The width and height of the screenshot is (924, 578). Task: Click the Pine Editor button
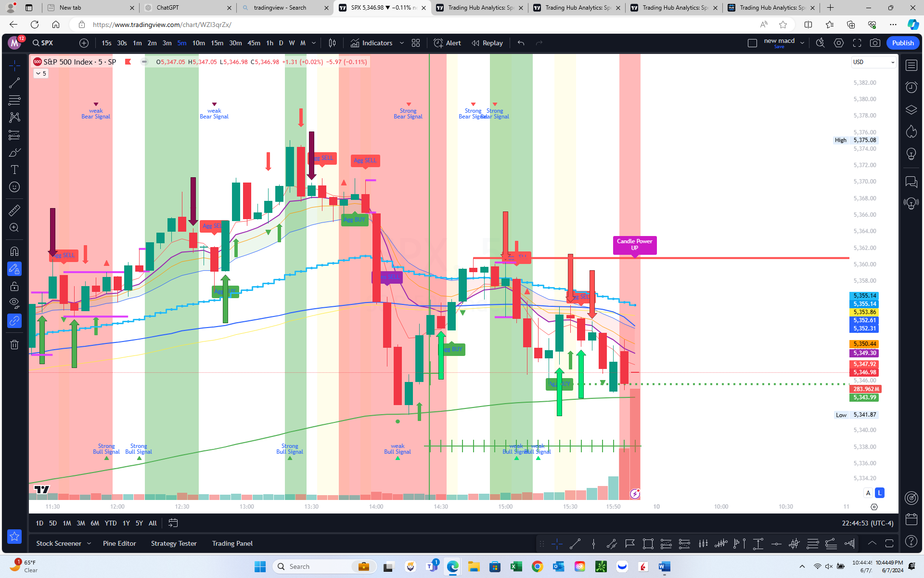coord(118,543)
